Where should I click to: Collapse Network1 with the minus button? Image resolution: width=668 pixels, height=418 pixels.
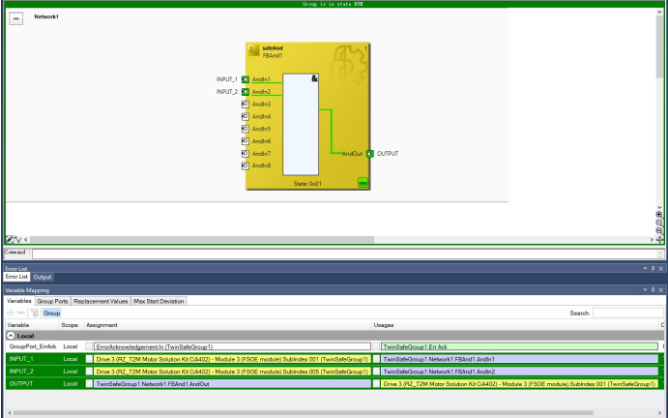tap(16, 19)
